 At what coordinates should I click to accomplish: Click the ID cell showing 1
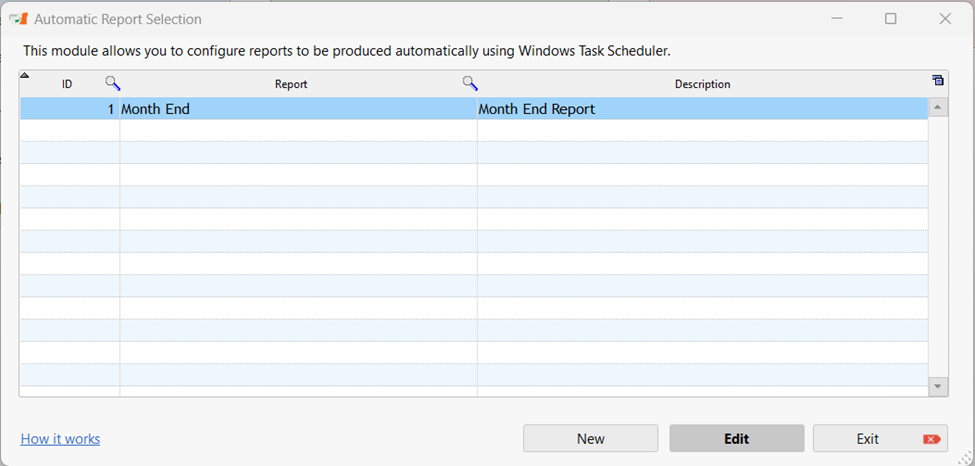[x=70, y=109]
